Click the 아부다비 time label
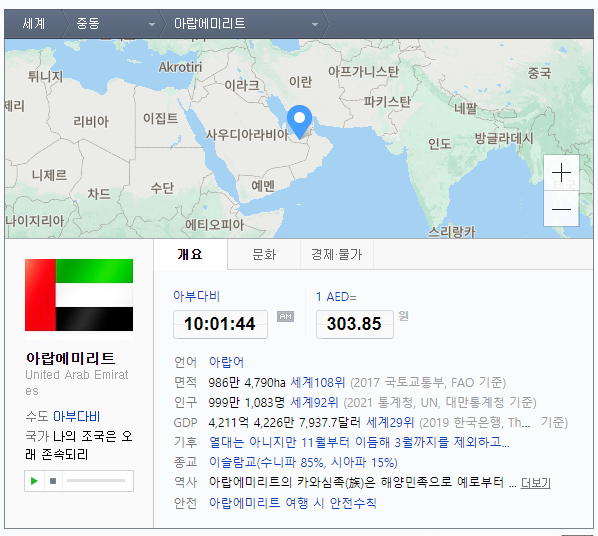 click(x=196, y=296)
